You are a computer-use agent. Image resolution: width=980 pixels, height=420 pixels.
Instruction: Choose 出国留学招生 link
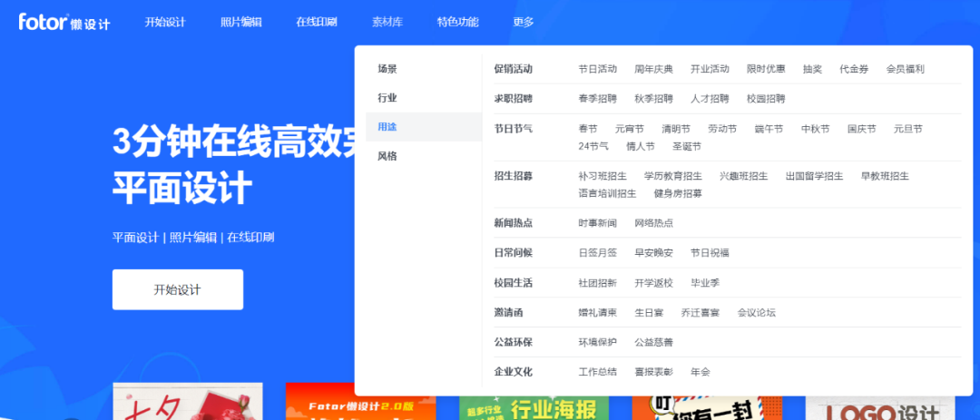coord(814,176)
